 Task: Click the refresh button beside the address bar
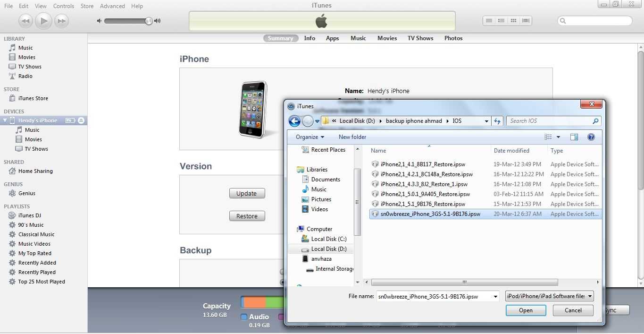tap(497, 121)
